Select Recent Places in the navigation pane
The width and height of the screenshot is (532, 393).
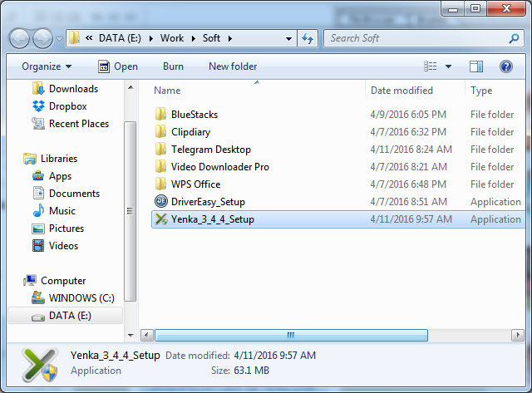click(x=71, y=124)
